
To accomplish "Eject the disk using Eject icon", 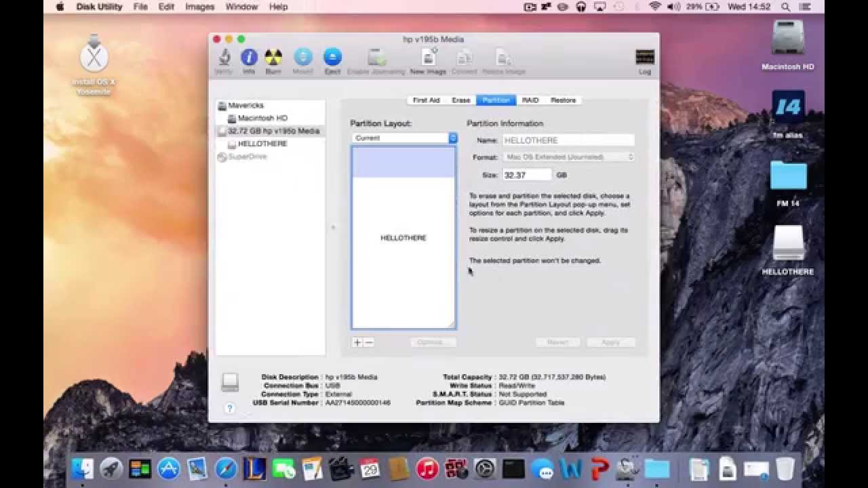I will [x=332, y=61].
